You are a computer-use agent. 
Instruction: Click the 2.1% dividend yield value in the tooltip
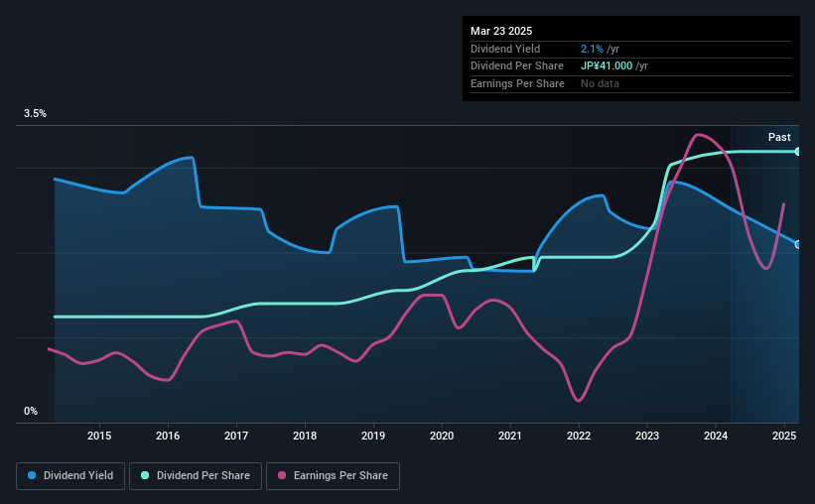(x=592, y=49)
